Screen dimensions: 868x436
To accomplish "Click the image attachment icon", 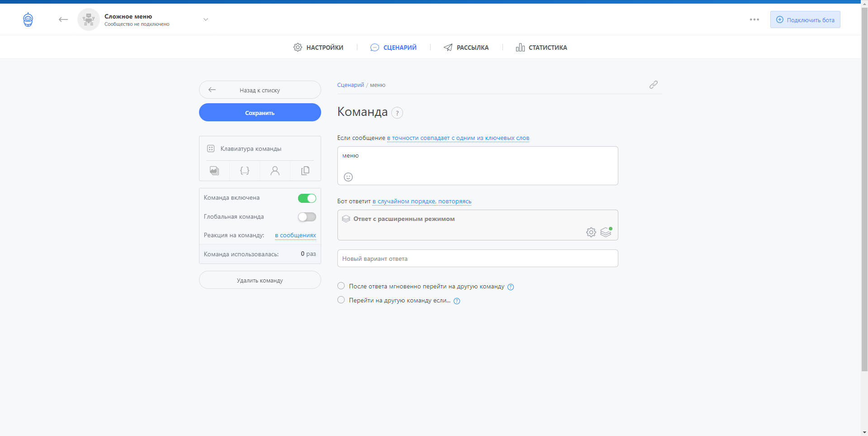I will [x=214, y=171].
